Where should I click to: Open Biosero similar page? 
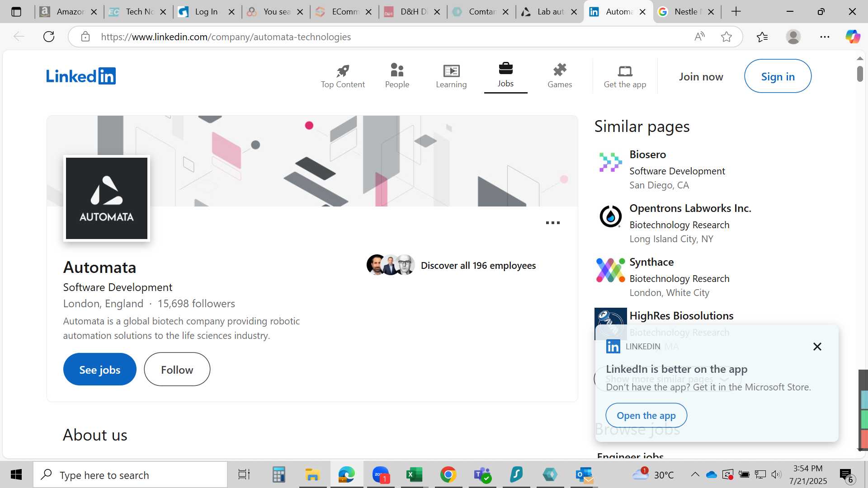click(647, 154)
